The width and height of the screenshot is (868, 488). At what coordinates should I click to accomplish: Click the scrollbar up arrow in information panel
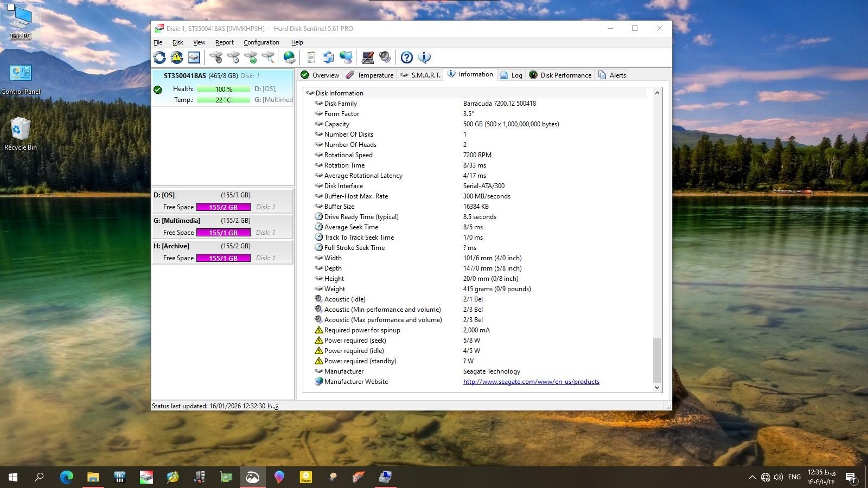657,93
